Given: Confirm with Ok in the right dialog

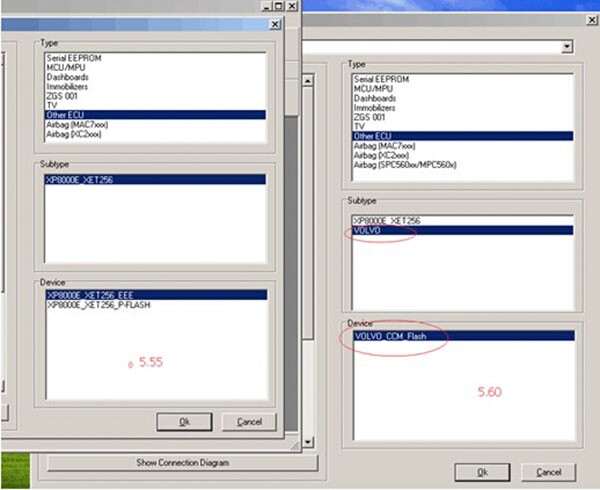Looking at the screenshot, I should (481, 471).
